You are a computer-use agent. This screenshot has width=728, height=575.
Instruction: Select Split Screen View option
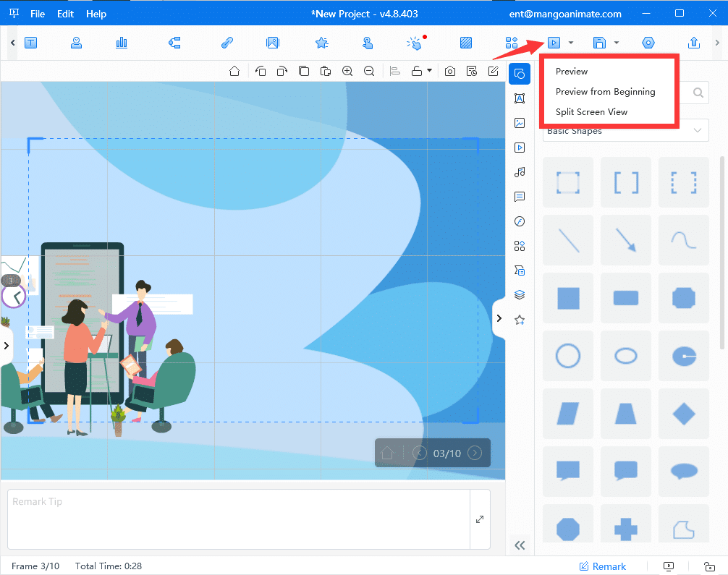tap(591, 112)
